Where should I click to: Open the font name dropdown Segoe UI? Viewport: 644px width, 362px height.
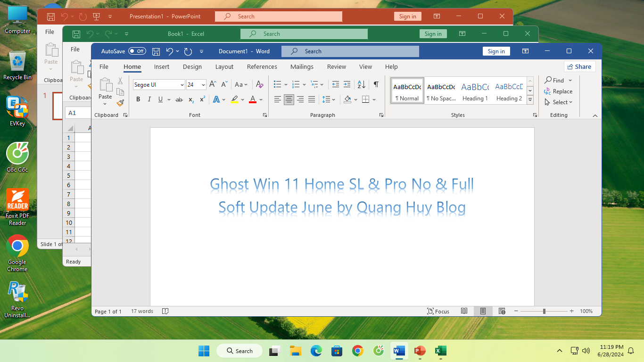[x=182, y=85]
